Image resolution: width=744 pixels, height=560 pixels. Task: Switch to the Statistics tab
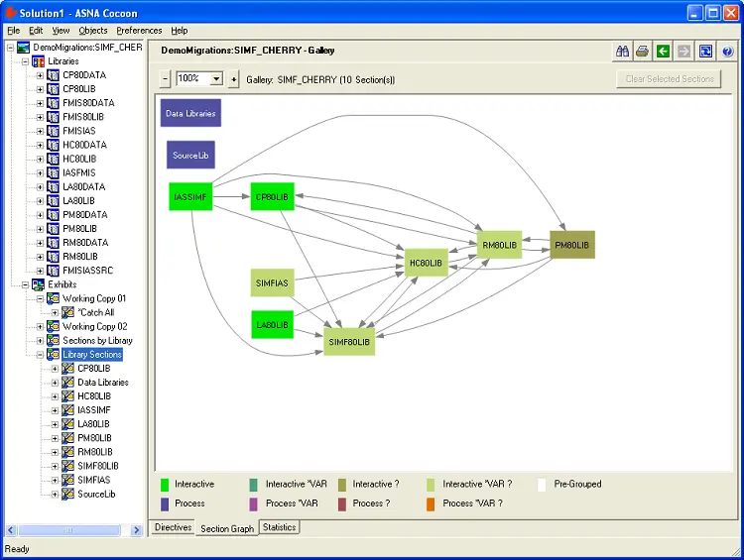[x=279, y=527]
